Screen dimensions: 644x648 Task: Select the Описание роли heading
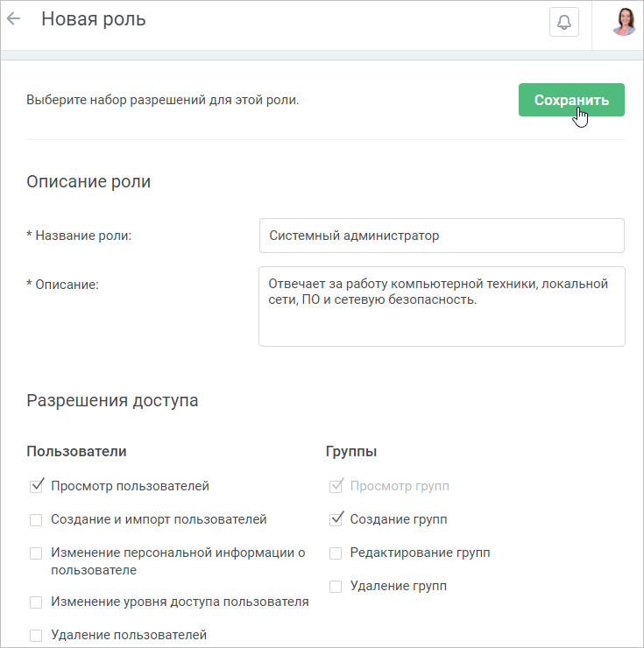(x=88, y=182)
